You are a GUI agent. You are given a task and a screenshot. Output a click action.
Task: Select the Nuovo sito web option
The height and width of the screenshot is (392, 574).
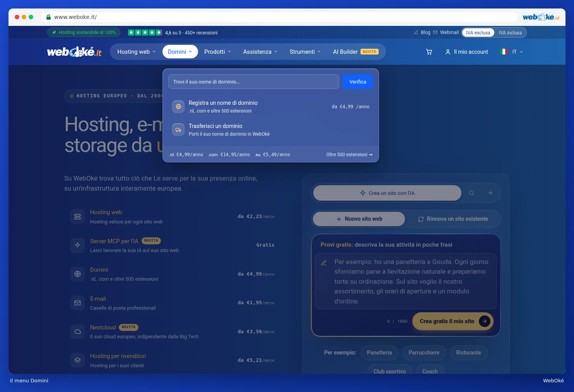(x=359, y=219)
